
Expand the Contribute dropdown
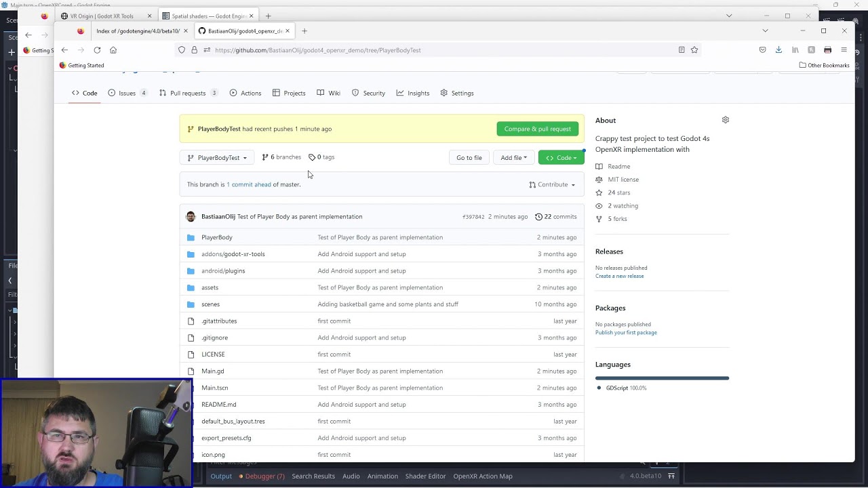[x=552, y=184]
